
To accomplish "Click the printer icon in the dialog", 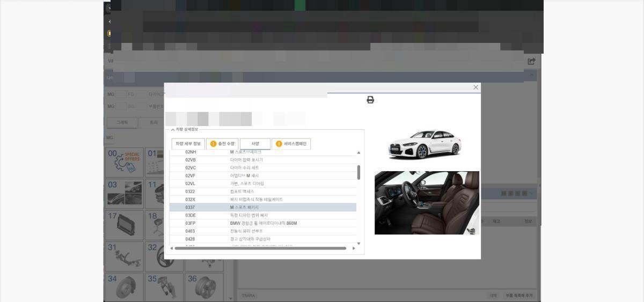I will (x=370, y=100).
